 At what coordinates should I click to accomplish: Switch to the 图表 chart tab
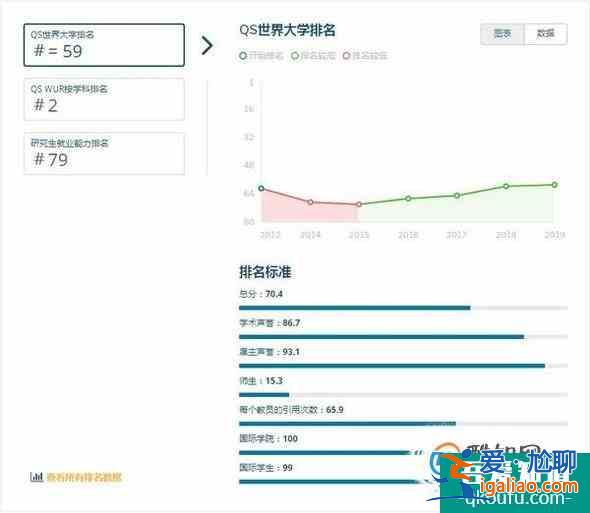point(502,34)
